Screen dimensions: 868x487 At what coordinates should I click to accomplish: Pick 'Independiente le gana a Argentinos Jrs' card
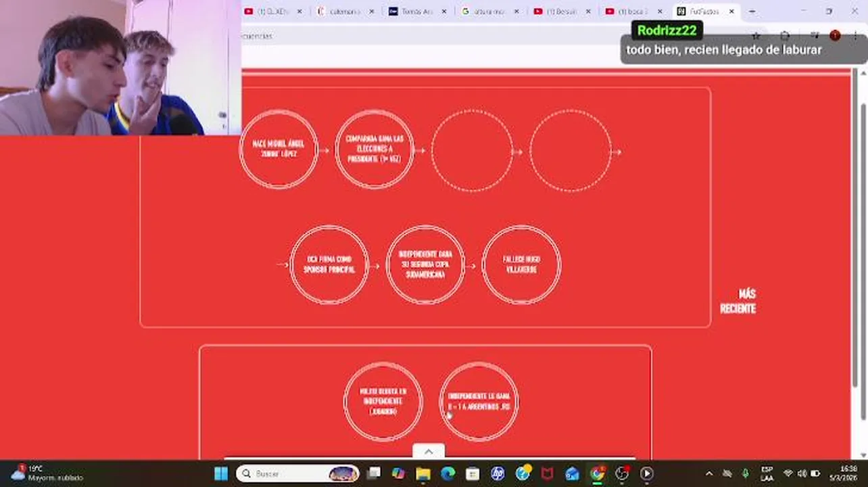(x=479, y=402)
